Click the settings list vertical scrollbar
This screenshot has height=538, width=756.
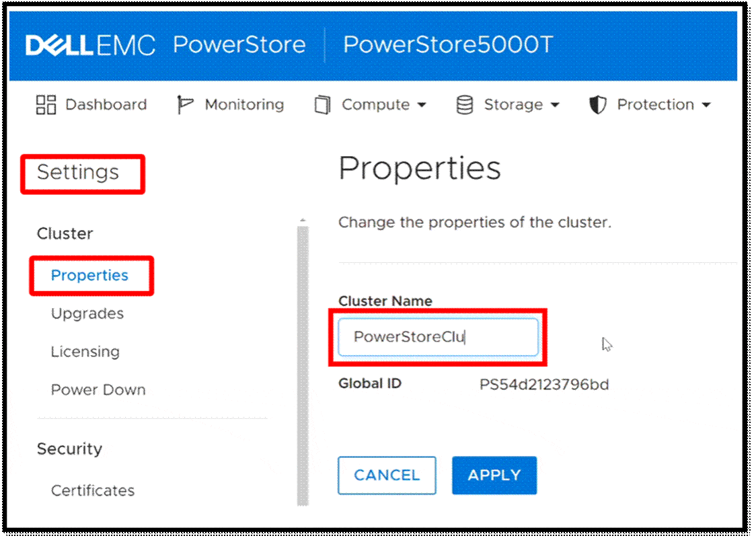tap(303, 365)
